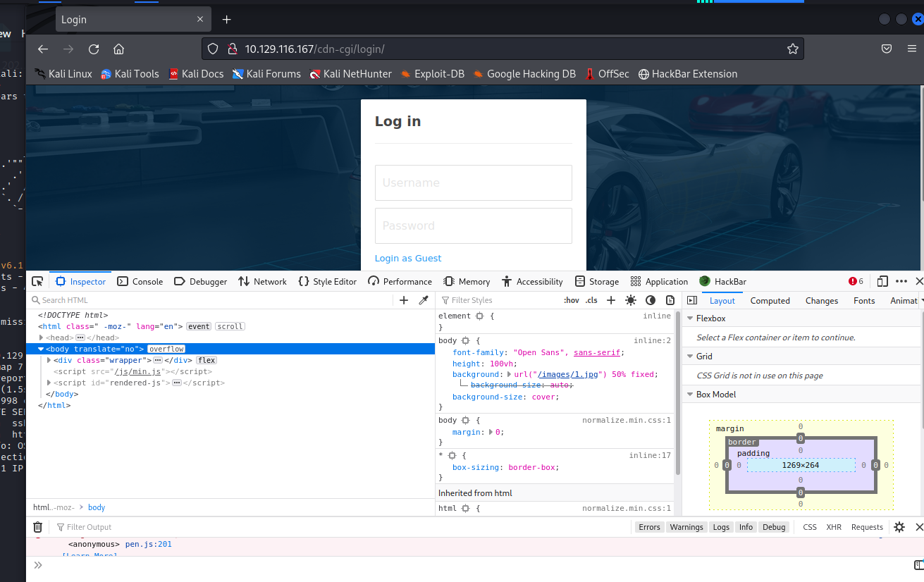Image resolution: width=924 pixels, height=582 pixels.
Task: Click the element picker icon in DevTools
Action: click(x=37, y=281)
